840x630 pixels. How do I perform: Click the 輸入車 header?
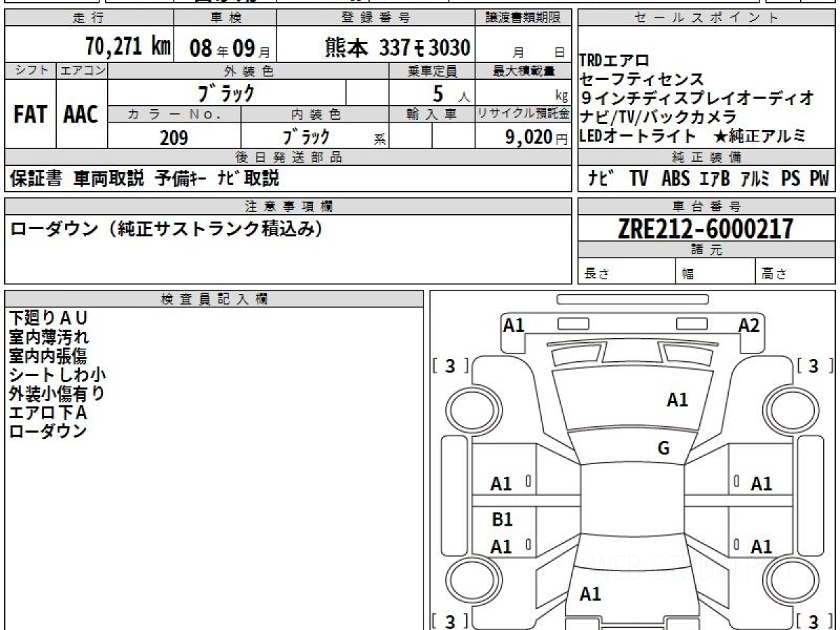[x=432, y=114]
